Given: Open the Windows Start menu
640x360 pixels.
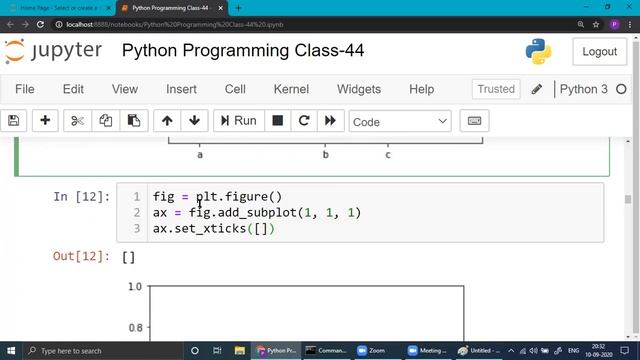Looking at the screenshot, I should coord(11,351).
